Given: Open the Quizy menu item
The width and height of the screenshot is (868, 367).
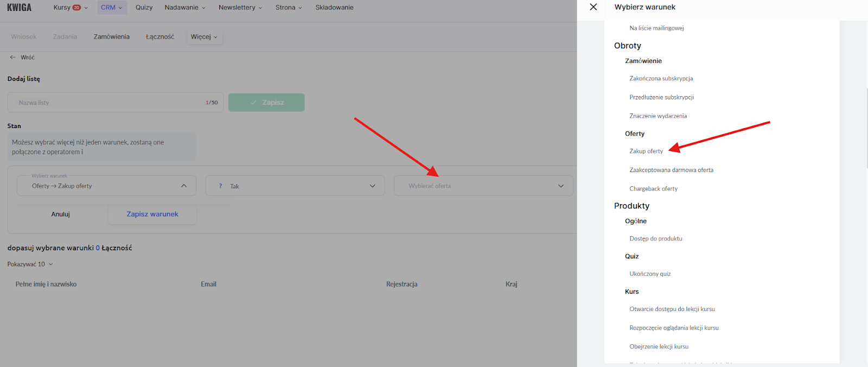Looking at the screenshot, I should point(144,8).
